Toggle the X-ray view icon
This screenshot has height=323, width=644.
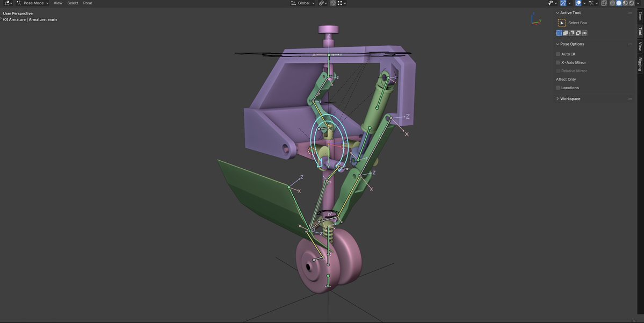(x=604, y=3)
